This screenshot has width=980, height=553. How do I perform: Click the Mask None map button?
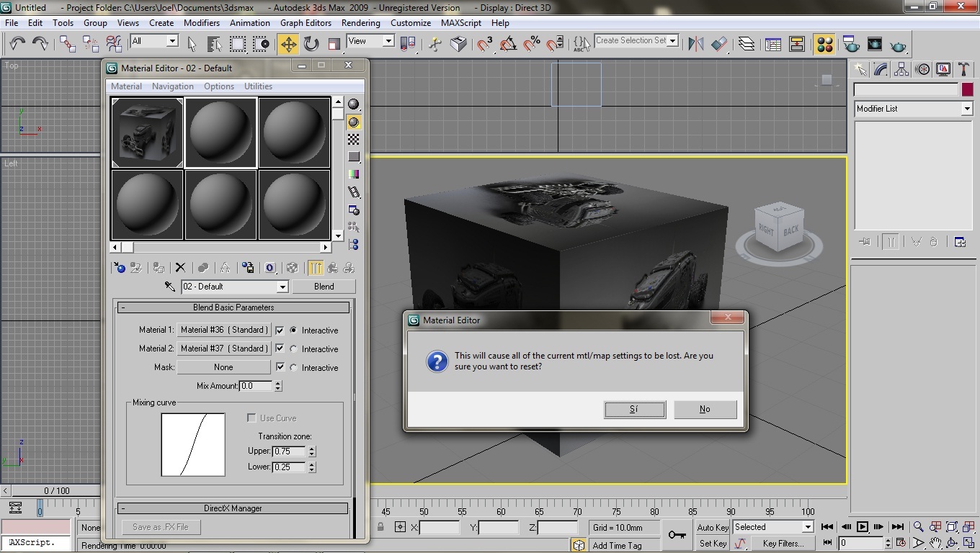click(x=224, y=367)
